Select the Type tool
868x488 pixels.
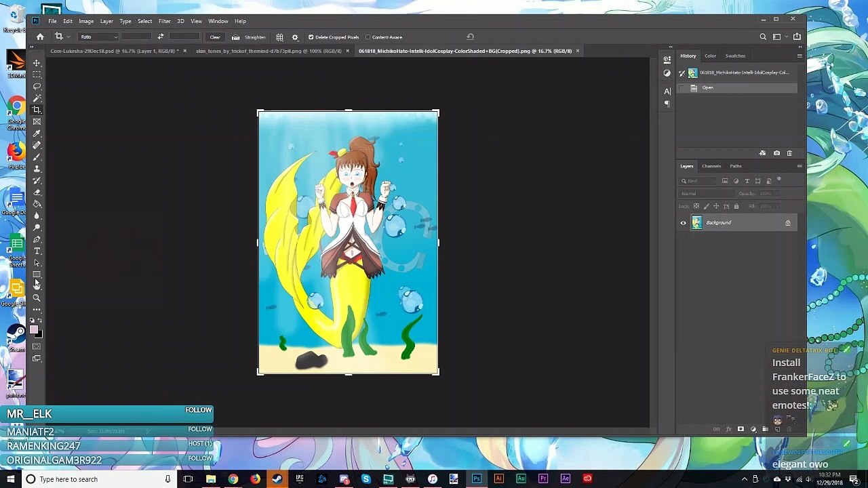click(37, 251)
